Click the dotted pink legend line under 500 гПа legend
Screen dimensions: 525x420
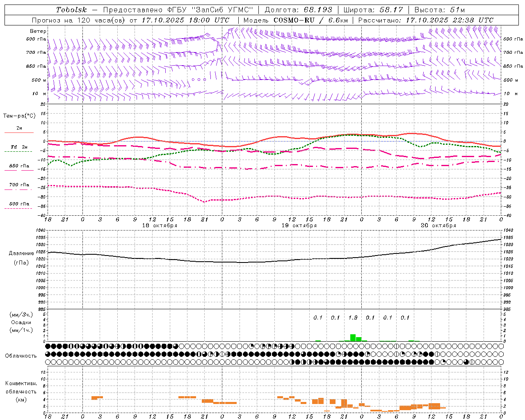pos(19,208)
